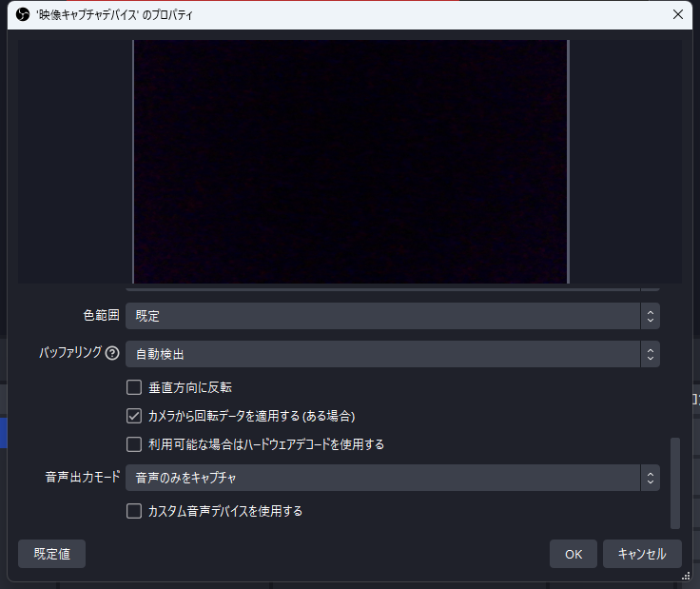The width and height of the screenshot is (700, 589).
Task: Click the '映像キャプチャデバイス' のプロパティ title text
Action: pyautogui.click(x=114, y=15)
